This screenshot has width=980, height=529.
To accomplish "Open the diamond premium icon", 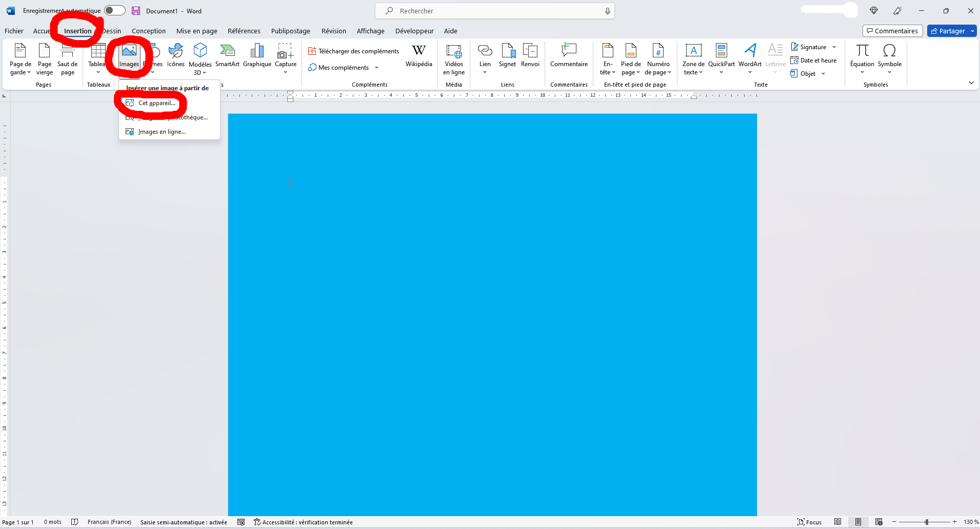I will pyautogui.click(x=874, y=11).
